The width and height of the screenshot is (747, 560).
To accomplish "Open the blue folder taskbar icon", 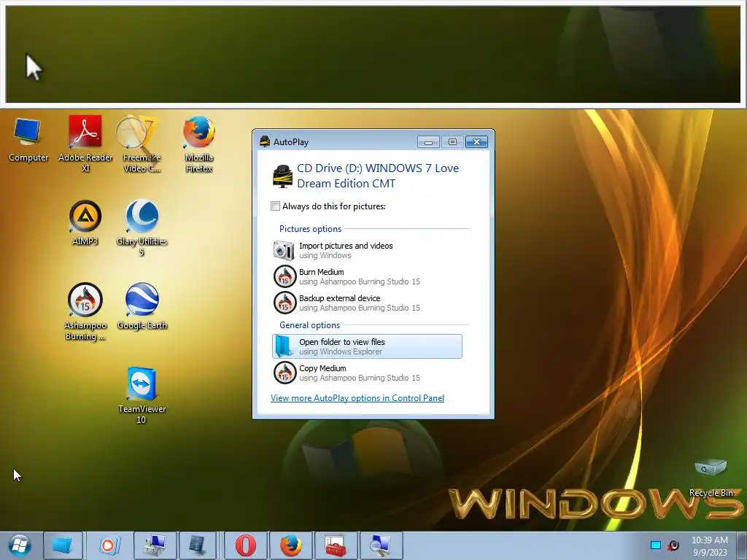I will pos(63,545).
